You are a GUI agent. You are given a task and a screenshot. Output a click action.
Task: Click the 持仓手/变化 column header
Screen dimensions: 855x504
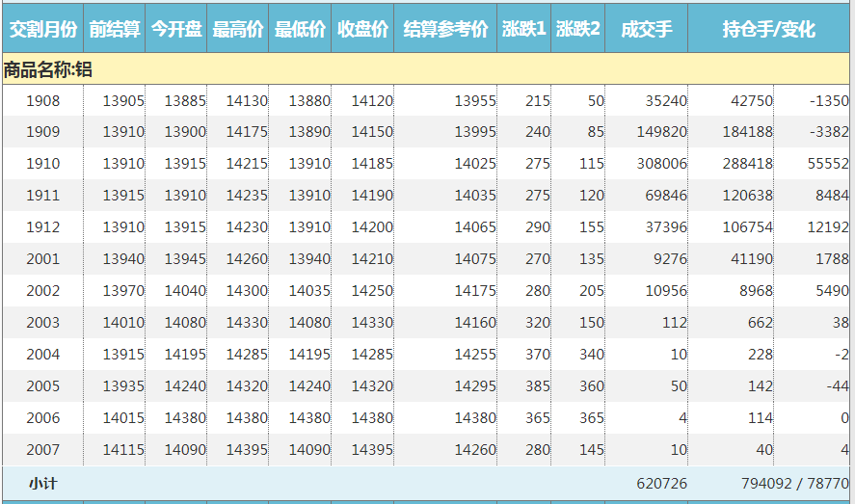769,29
